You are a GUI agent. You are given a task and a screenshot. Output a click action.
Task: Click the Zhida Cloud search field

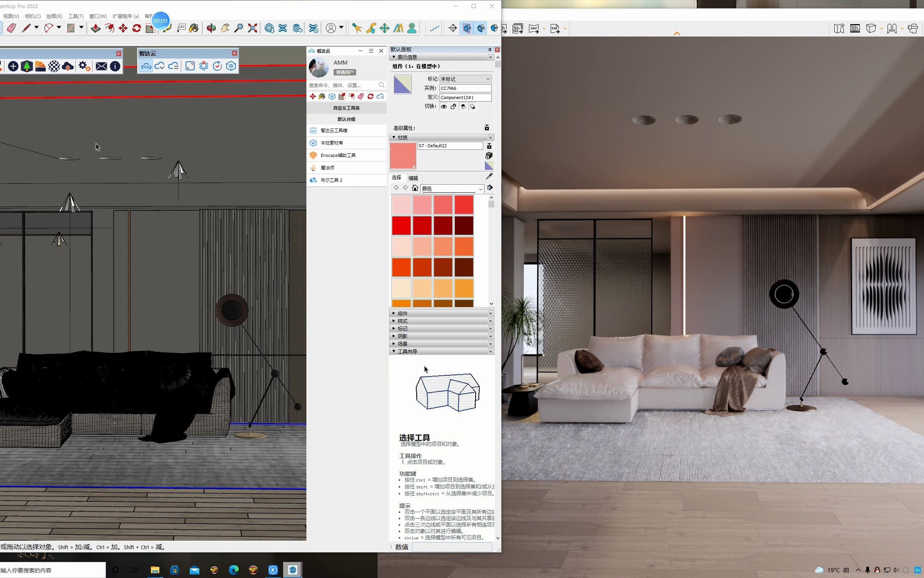tap(346, 85)
